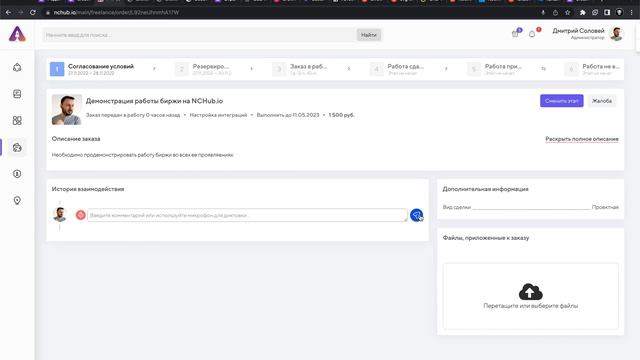
Task: Open the sidebar document list icon
Action: tap(17, 94)
